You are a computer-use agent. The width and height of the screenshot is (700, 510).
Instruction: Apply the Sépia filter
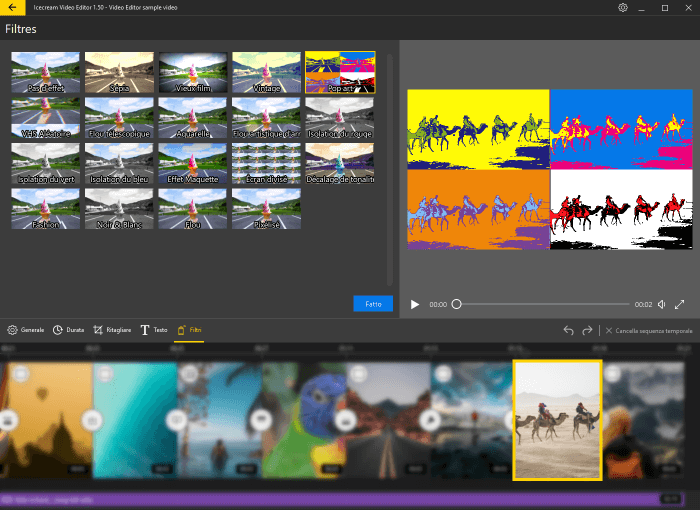click(119, 72)
